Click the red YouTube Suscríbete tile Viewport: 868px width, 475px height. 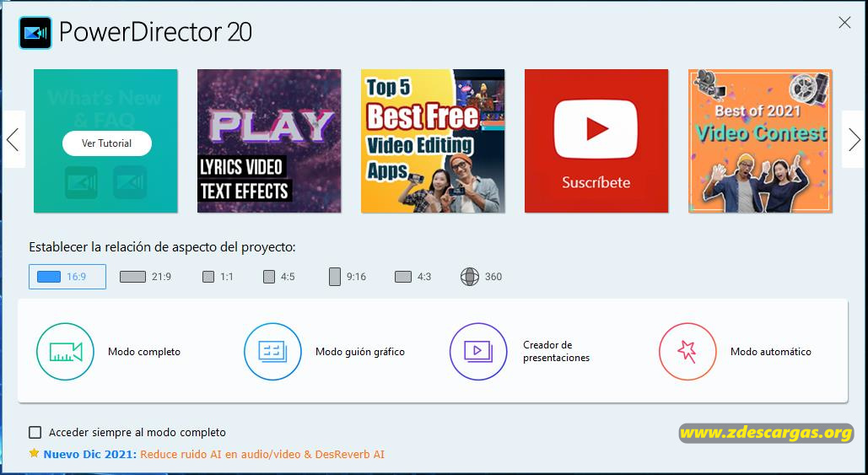596,141
